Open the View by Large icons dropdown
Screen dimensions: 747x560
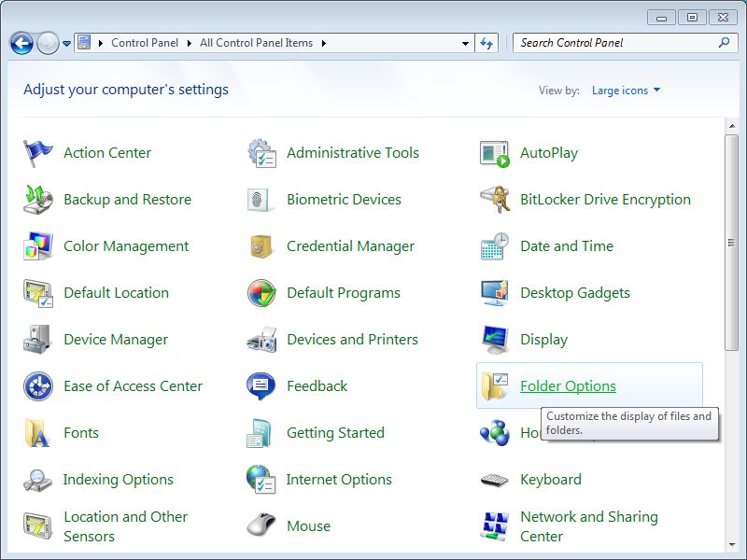[x=626, y=91]
